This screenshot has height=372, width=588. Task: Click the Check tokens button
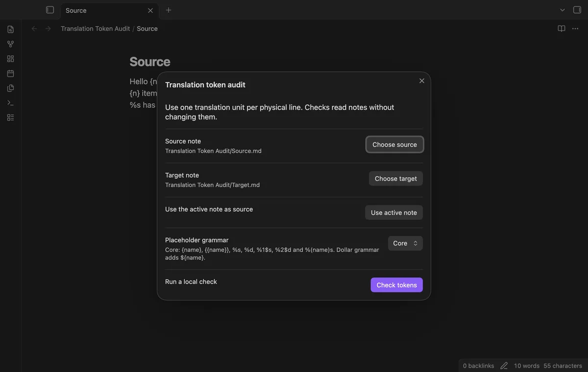[x=397, y=285]
